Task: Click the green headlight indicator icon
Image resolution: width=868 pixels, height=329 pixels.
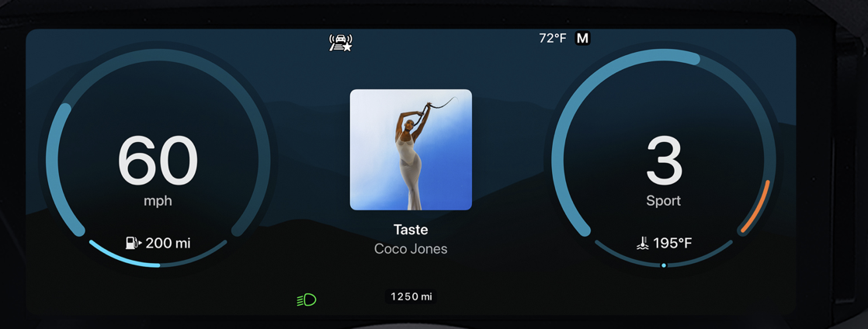Action: tap(307, 300)
